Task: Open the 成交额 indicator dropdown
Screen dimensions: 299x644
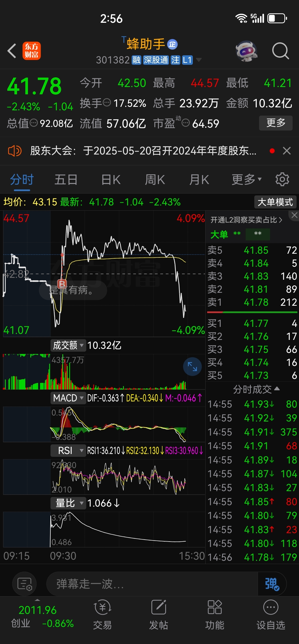Action: point(68,345)
